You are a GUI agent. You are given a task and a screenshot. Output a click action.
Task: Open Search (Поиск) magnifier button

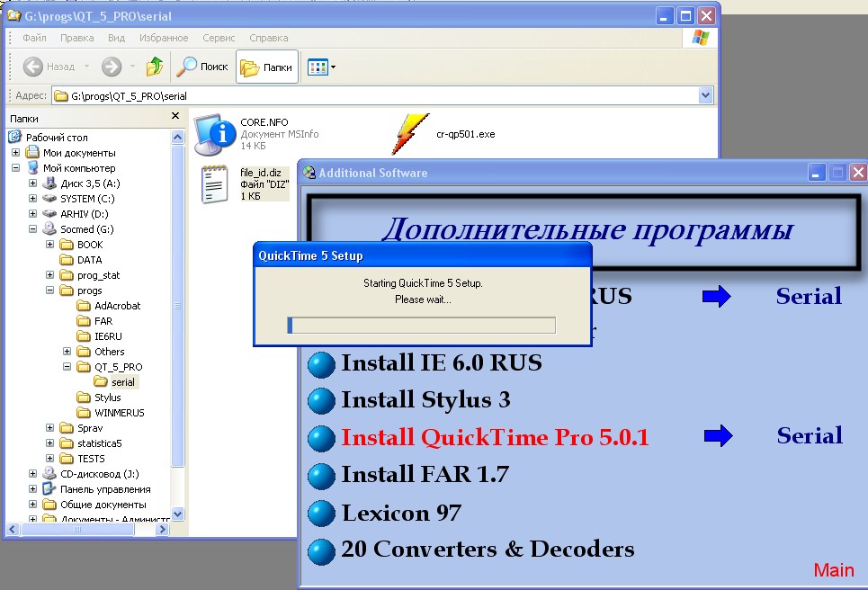[202, 67]
